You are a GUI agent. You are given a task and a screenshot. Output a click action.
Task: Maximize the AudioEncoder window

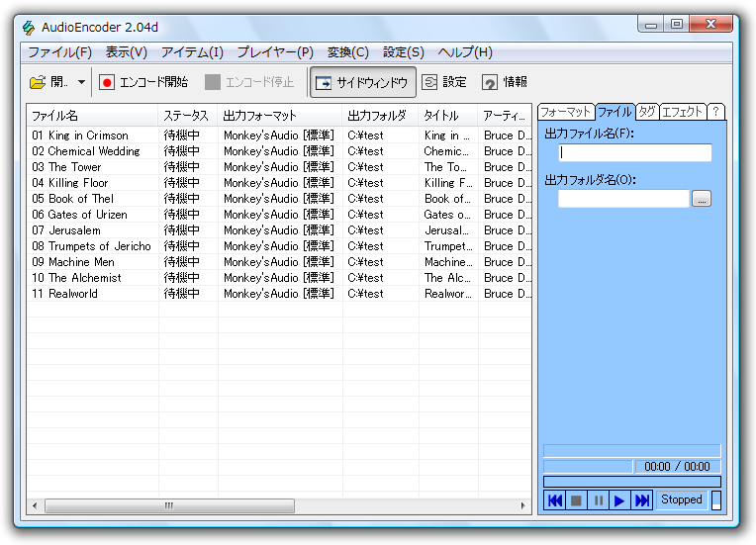point(677,24)
